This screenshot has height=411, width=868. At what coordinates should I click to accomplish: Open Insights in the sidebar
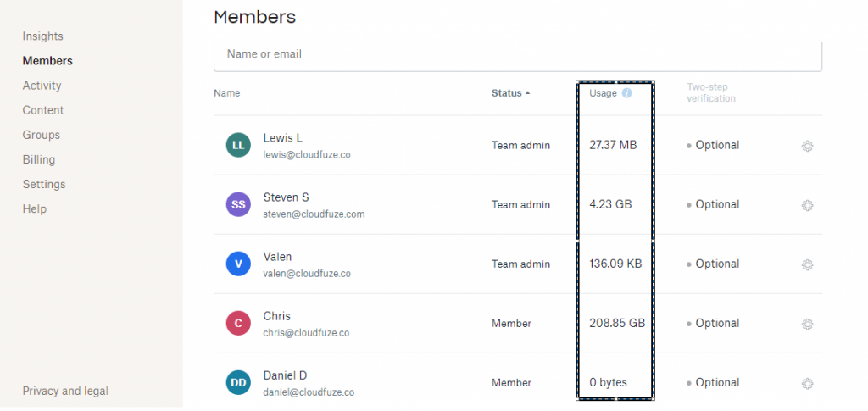click(x=42, y=36)
